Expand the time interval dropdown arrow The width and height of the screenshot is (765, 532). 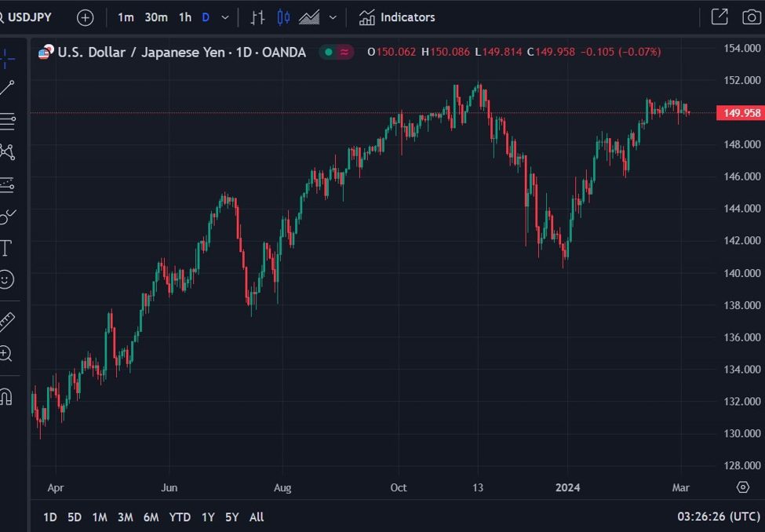[226, 17]
